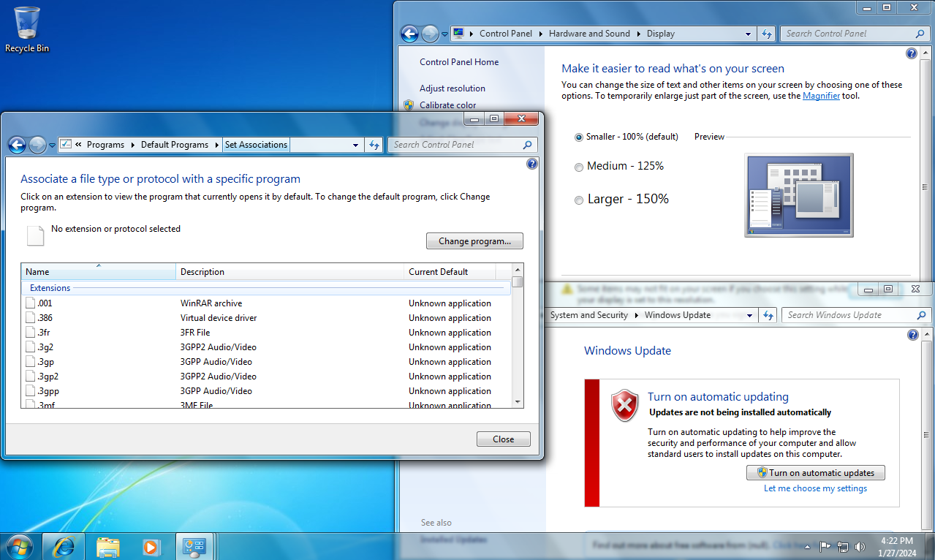Screen dimensions: 935x560
Task: Expand address history dropdown in Set Associations
Action: (x=356, y=145)
